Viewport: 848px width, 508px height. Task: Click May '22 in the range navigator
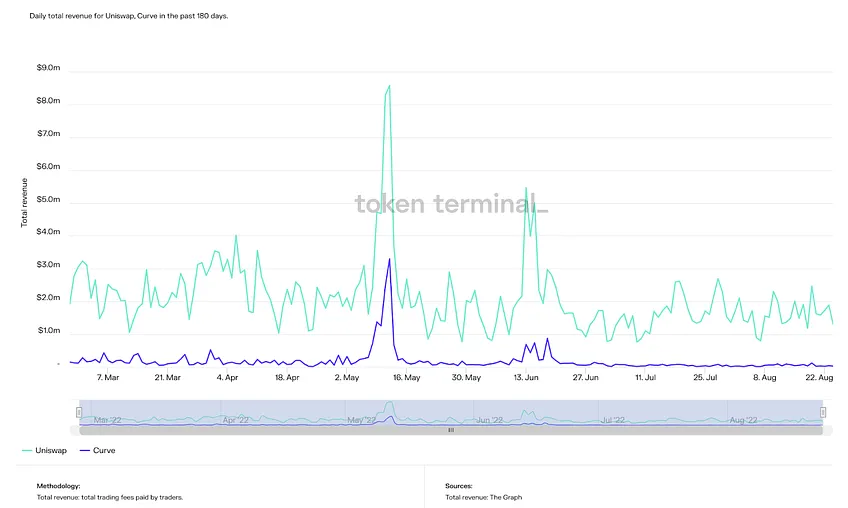click(361, 420)
